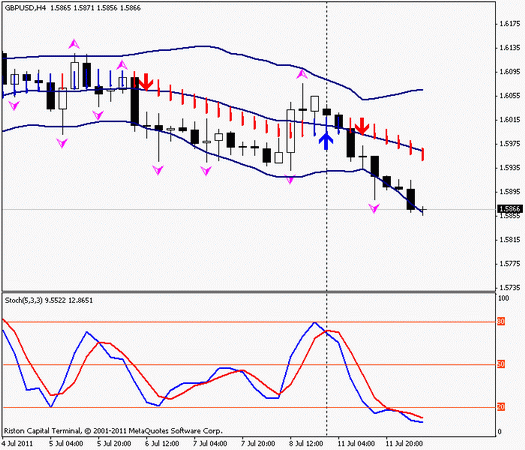
Task: Click the 7 Jul 20:00 time label
Action: 258,444
